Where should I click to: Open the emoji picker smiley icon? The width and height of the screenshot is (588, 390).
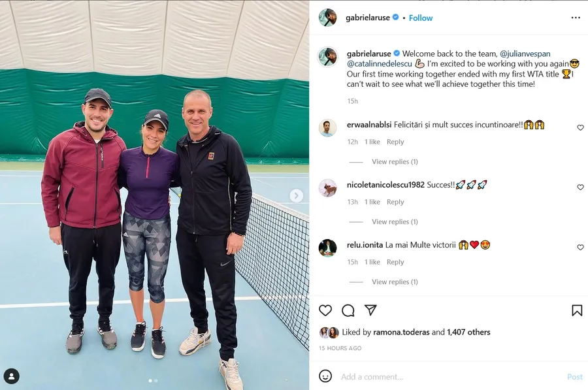325,376
